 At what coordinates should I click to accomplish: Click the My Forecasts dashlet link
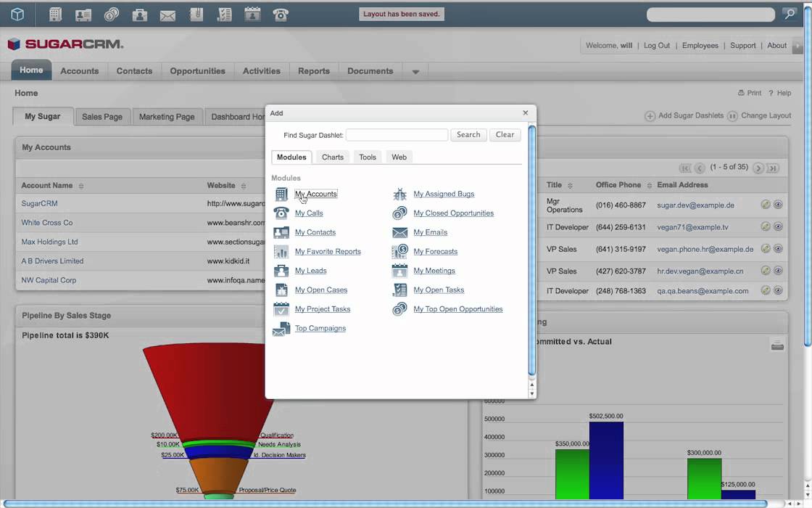click(x=436, y=251)
